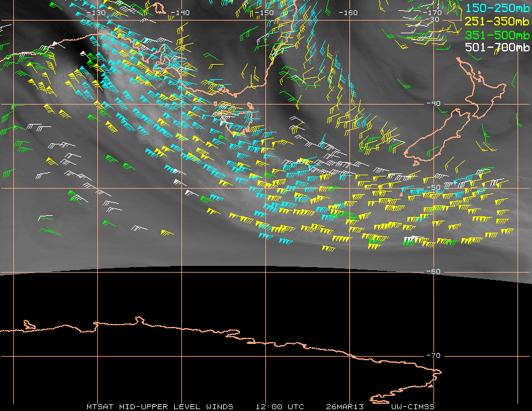Click the -170 longitude label
The image size is (532, 411).
point(432,13)
